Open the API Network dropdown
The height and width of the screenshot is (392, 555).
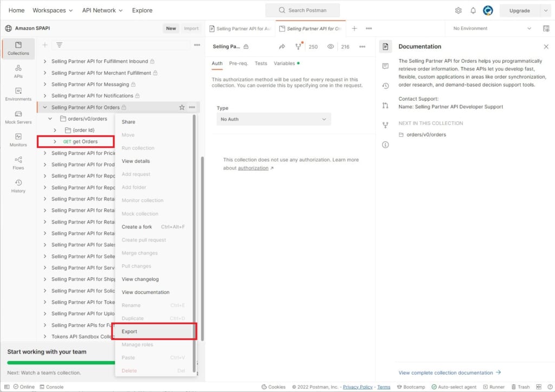tap(102, 10)
